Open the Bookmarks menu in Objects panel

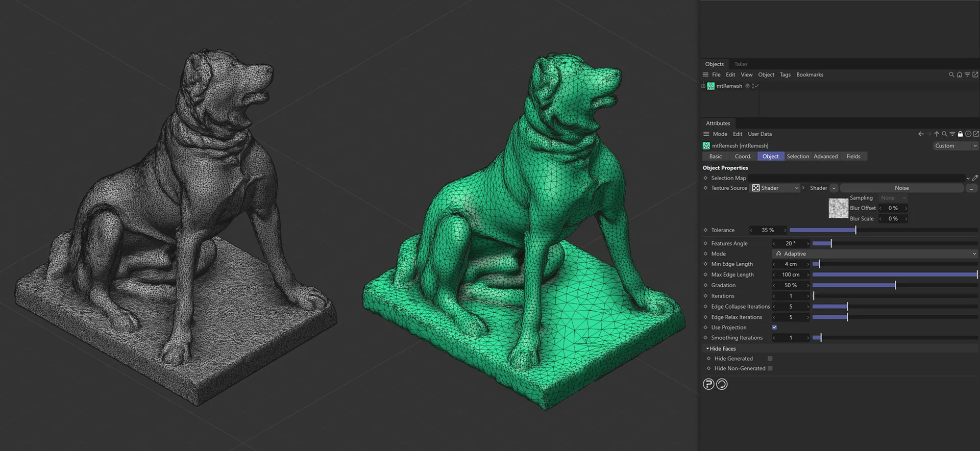click(x=810, y=74)
